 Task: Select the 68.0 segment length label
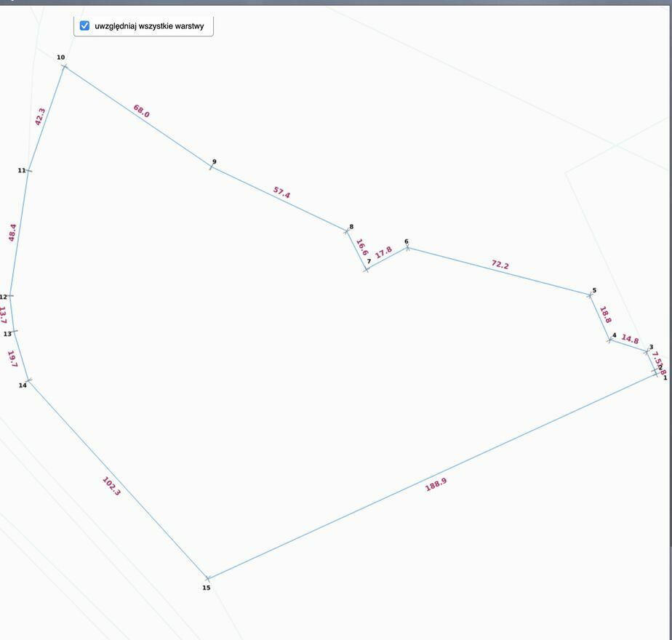pyautogui.click(x=141, y=111)
